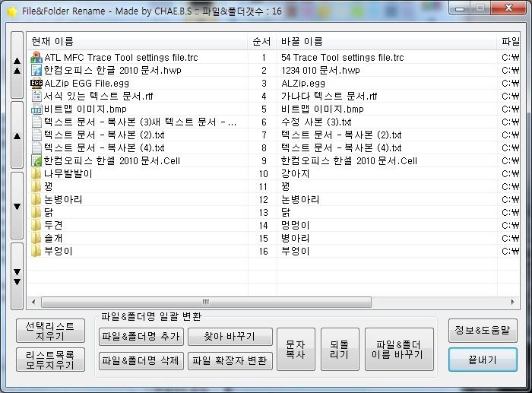Click the 텍스트 문서 - 복사본 (3)새 텍스트 row name
This screenshot has width=532, height=393.
tap(140, 122)
